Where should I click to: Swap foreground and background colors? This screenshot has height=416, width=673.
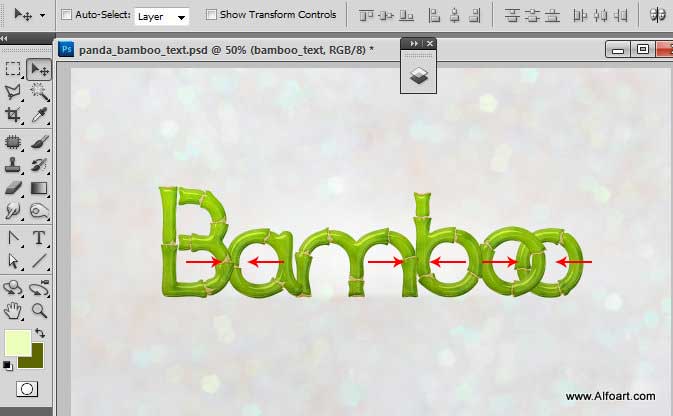click(x=40, y=333)
